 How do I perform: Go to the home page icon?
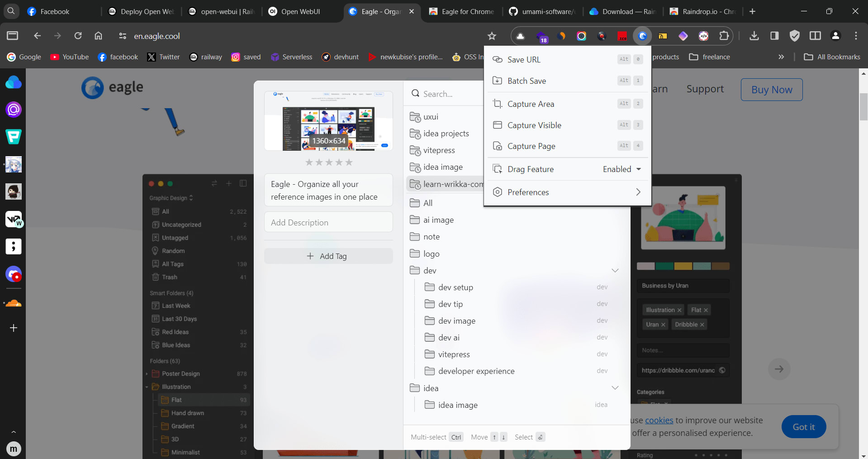[98, 36]
